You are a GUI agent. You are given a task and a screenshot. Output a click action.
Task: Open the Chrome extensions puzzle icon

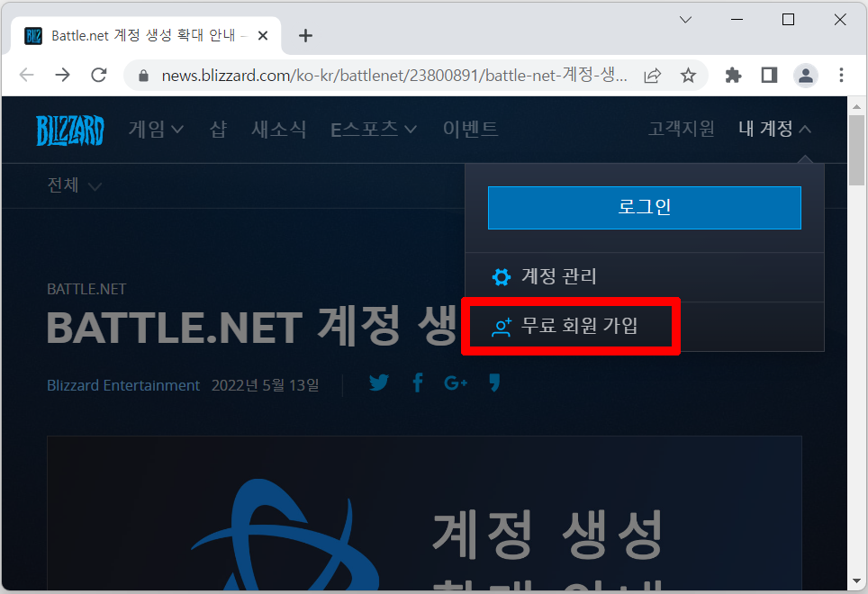click(733, 76)
